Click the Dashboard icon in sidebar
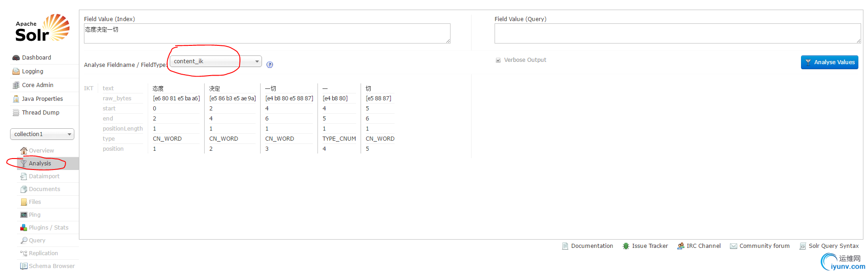Viewport: 868px width, 274px height. pyautogui.click(x=16, y=58)
